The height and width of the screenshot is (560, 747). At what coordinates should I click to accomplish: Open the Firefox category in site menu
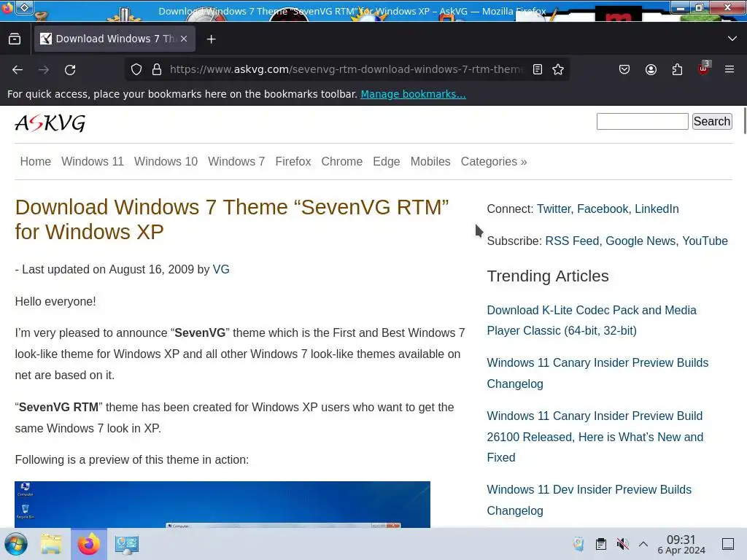tap(293, 161)
